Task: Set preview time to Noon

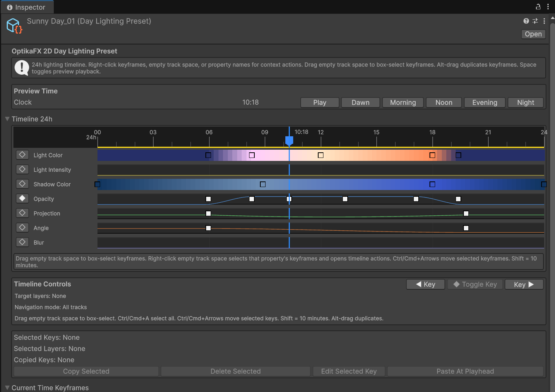Action: coord(444,103)
